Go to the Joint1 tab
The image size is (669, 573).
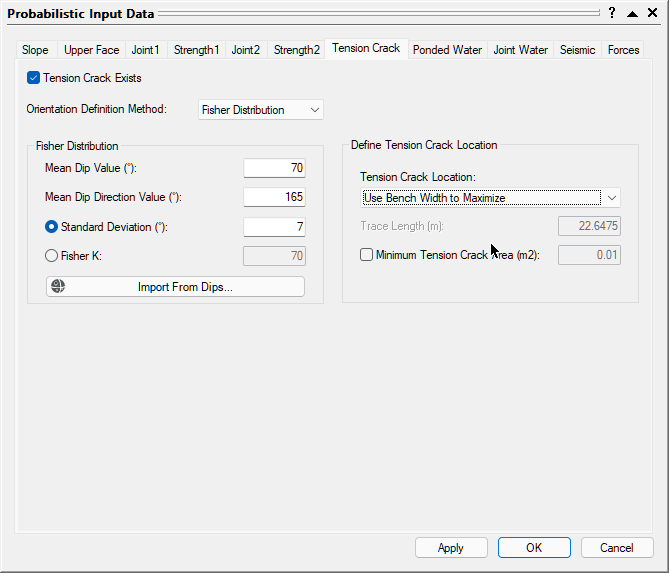pyautogui.click(x=145, y=50)
